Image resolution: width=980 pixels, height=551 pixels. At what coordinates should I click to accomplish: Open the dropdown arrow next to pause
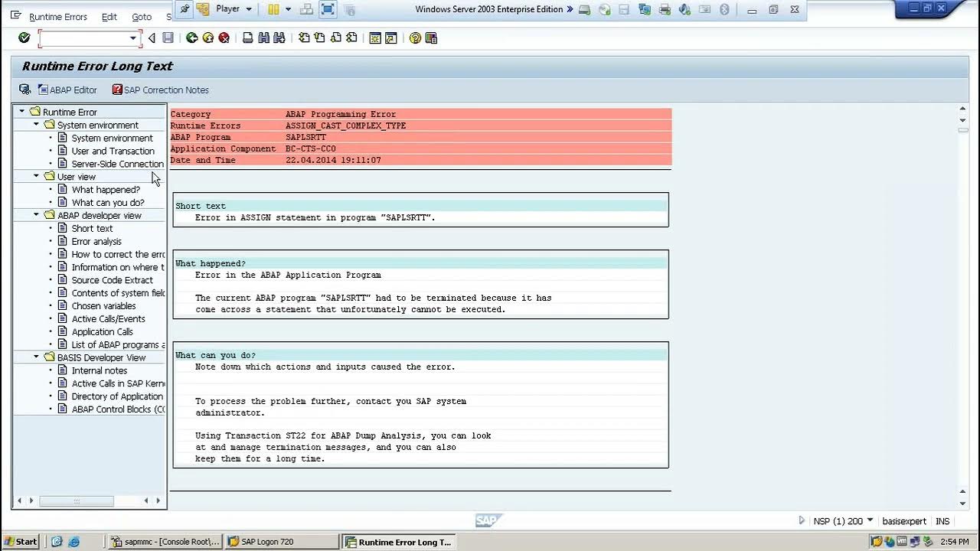(288, 9)
